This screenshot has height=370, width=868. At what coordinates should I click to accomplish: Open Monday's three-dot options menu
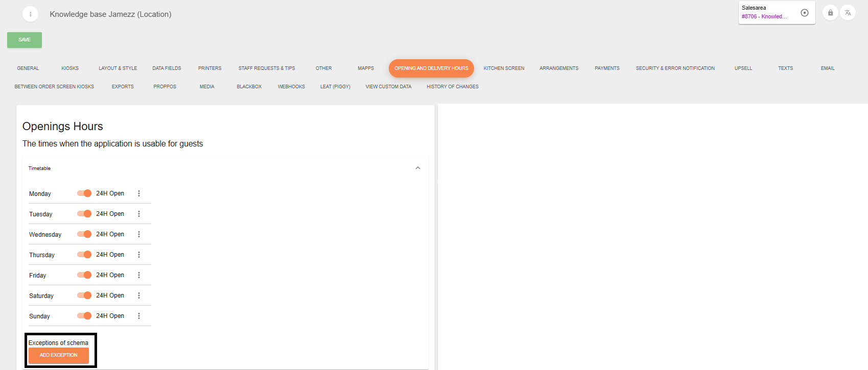click(139, 193)
